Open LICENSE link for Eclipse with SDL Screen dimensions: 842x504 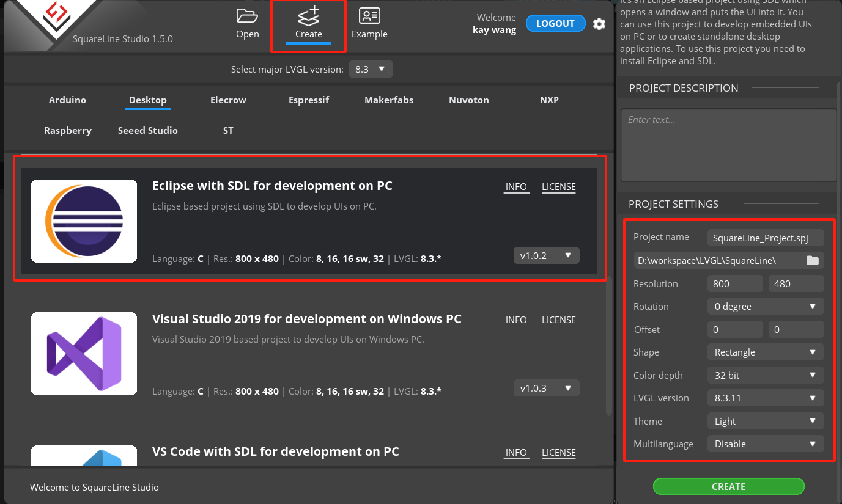pyautogui.click(x=559, y=187)
